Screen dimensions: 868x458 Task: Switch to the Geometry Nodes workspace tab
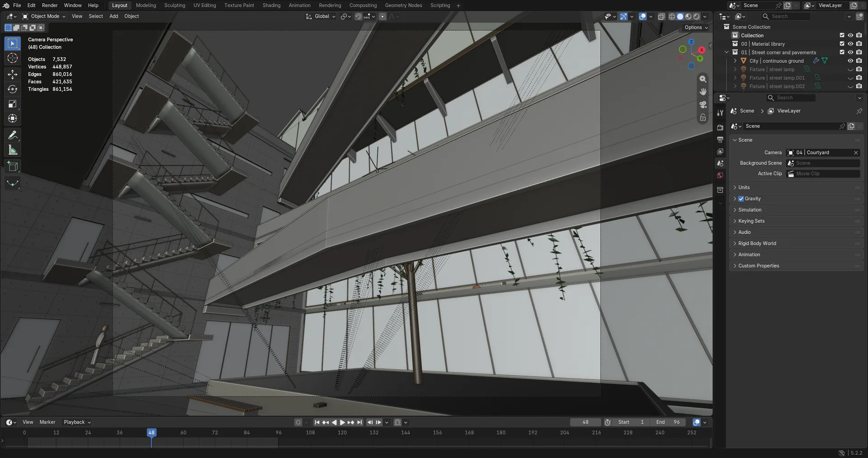click(x=403, y=5)
